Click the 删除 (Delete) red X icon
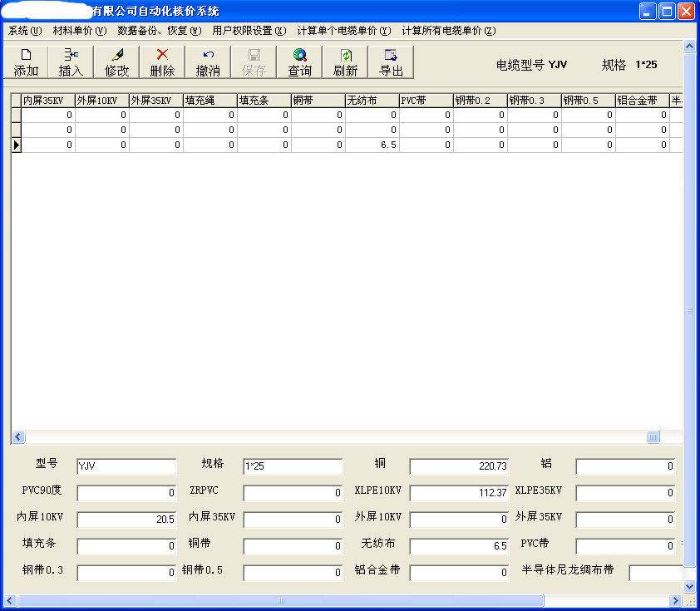The image size is (700, 611). pyautogui.click(x=162, y=62)
